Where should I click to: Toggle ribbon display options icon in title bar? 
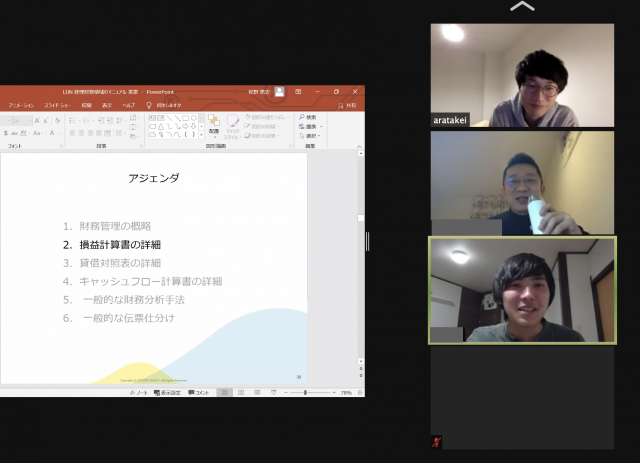point(298,92)
